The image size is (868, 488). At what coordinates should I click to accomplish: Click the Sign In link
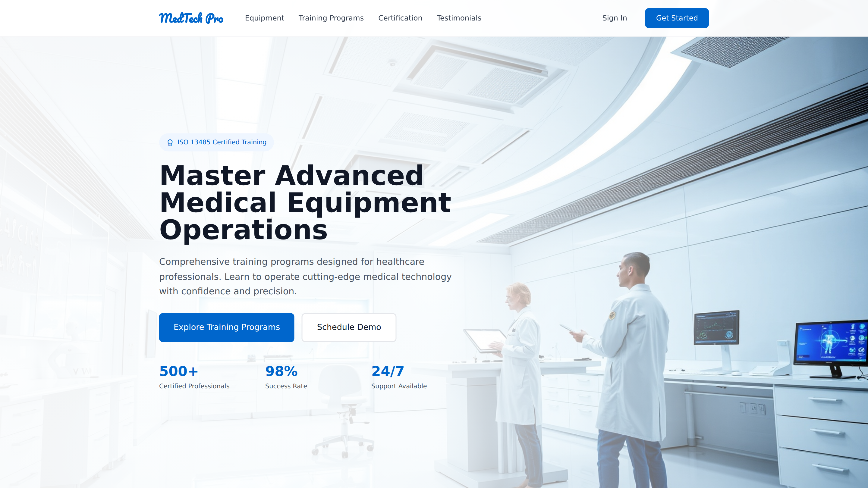click(614, 18)
